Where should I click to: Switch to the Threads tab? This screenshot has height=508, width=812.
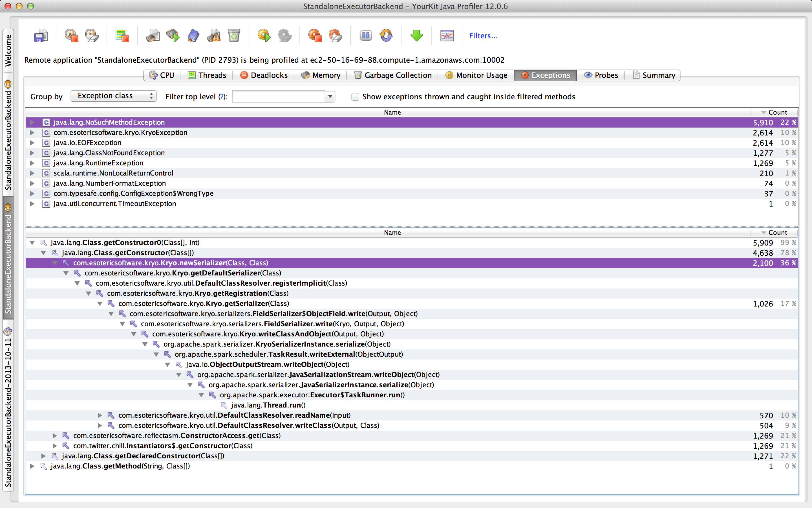coord(207,75)
